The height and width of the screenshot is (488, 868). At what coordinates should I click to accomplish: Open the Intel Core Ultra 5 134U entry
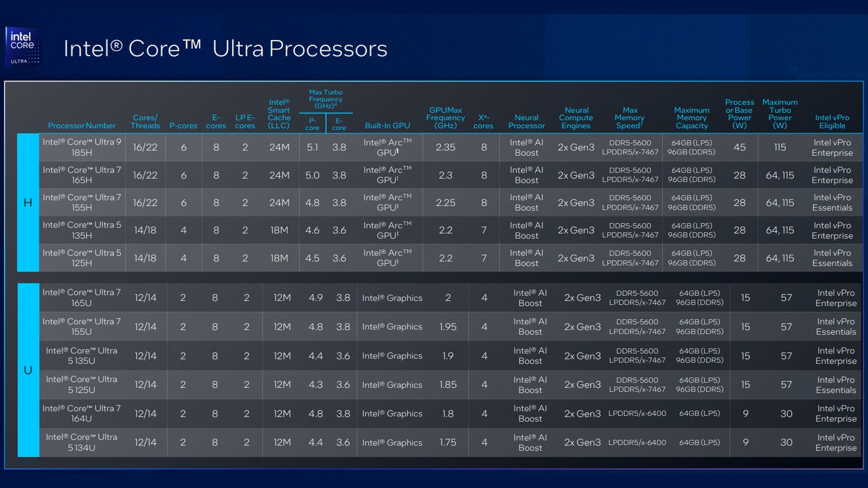82,442
